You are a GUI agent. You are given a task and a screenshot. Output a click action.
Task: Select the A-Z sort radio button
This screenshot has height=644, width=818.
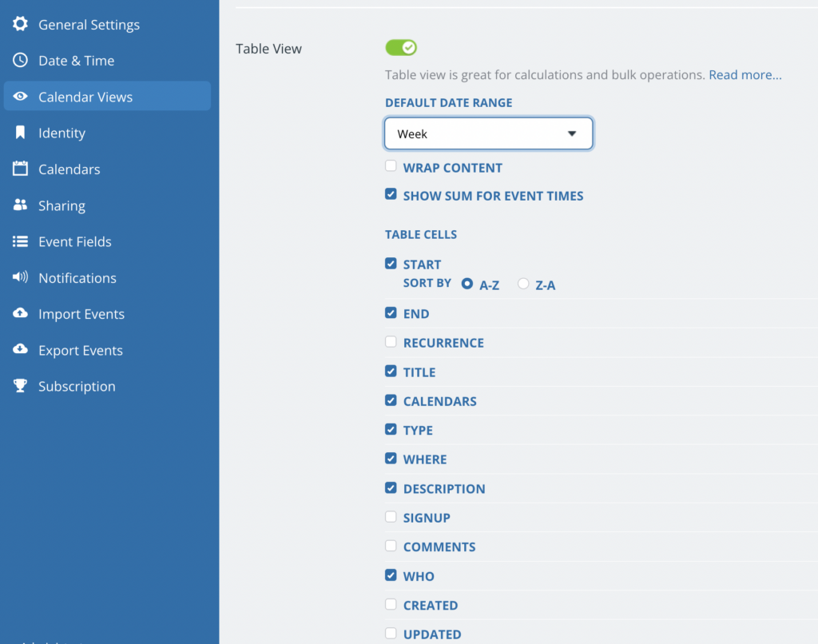click(467, 284)
